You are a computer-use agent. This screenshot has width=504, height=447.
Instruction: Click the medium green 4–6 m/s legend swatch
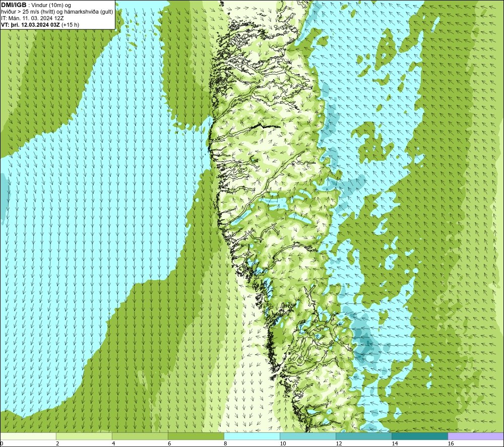point(140,436)
